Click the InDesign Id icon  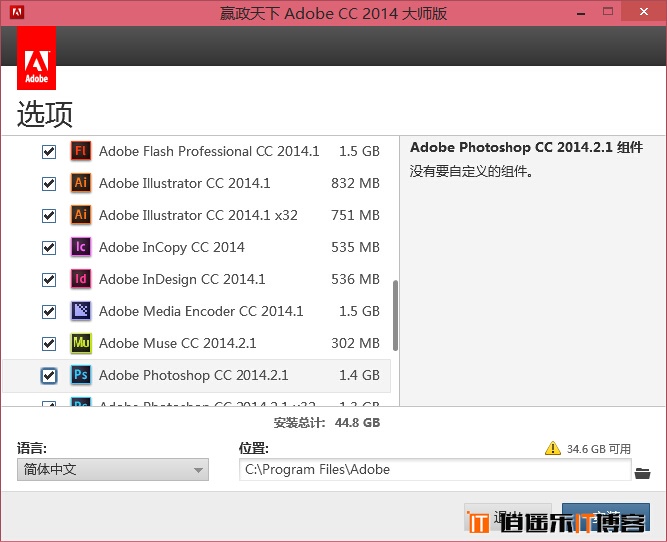81,279
